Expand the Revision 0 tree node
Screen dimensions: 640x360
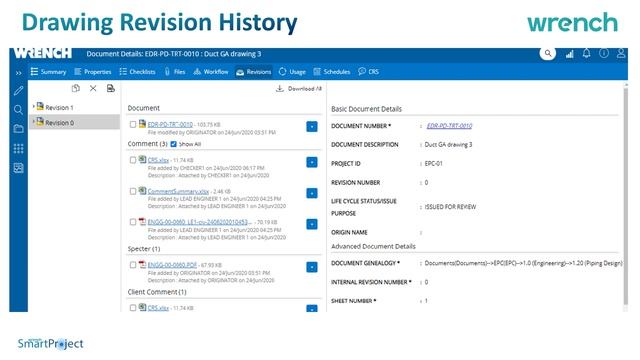click(x=33, y=122)
